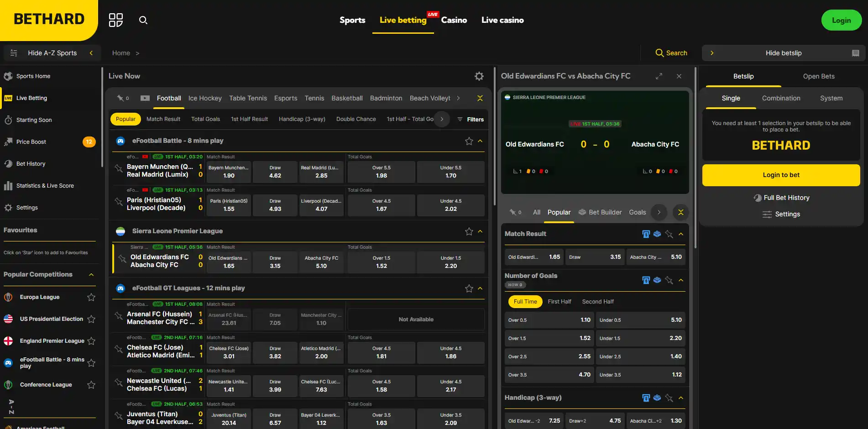Open Statistics & Live Score
The image size is (868, 429).
45,186
